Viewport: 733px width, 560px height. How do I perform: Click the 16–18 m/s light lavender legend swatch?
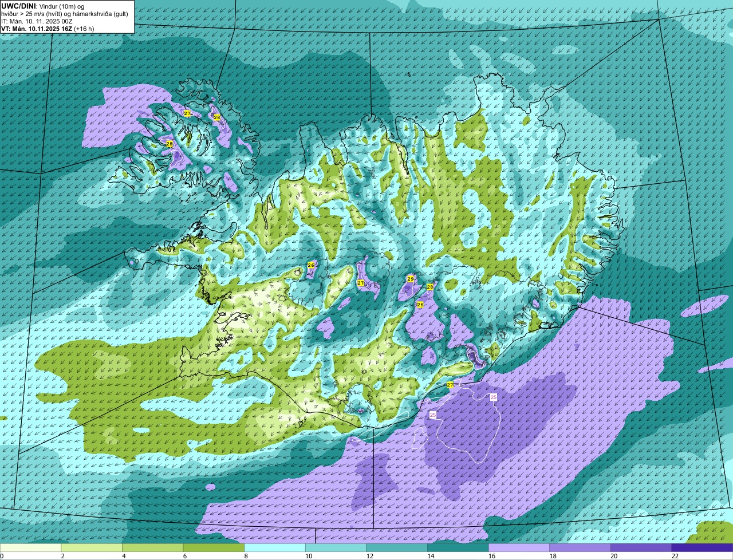coord(519,548)
